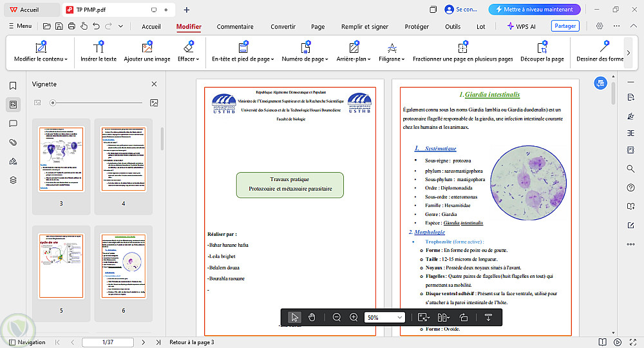Viewport: 644px width, 348px height.
Task: Adjust the thumbnail size slider handle
Action: [x=53, y=102]
